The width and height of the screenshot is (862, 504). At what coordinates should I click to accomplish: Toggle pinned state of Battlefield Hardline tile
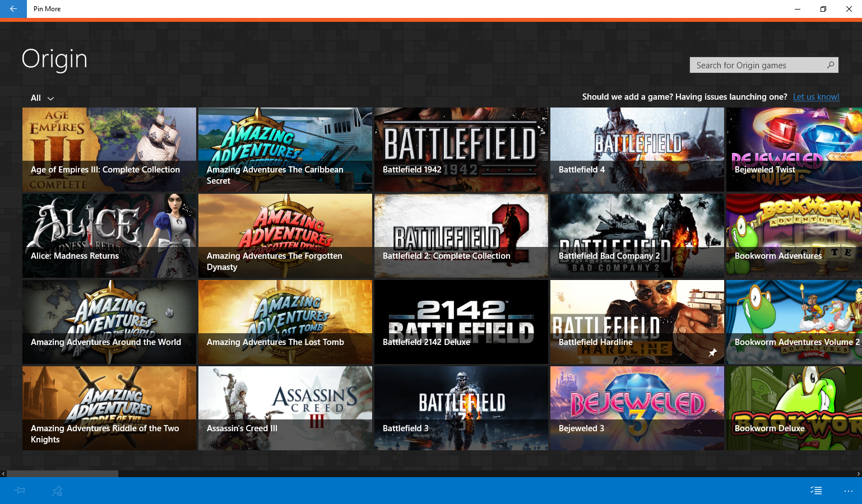tap(637, 322)
